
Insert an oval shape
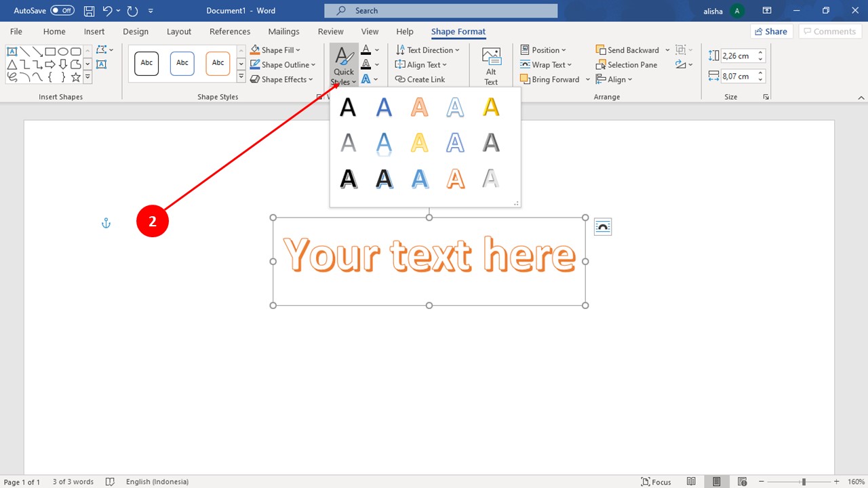62,51
